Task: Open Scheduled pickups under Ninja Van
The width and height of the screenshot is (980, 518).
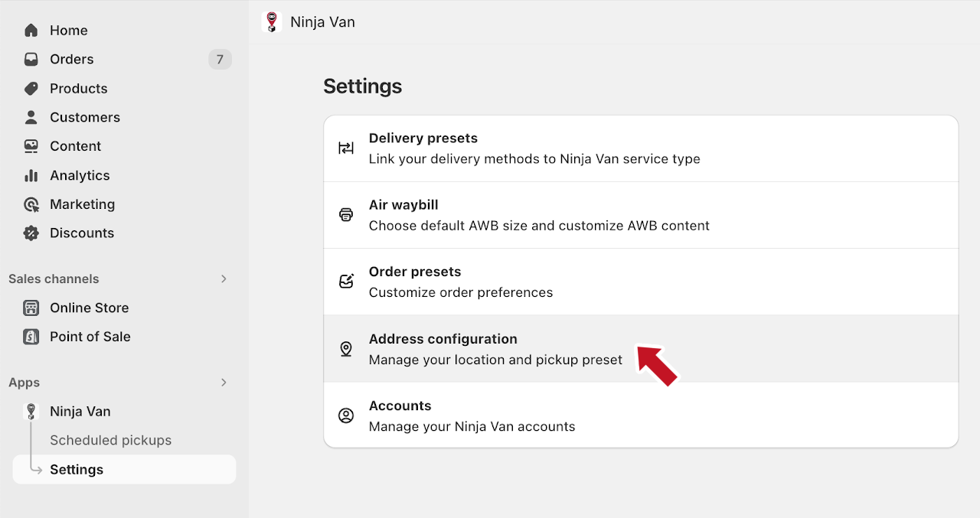Action: (110, 441)
